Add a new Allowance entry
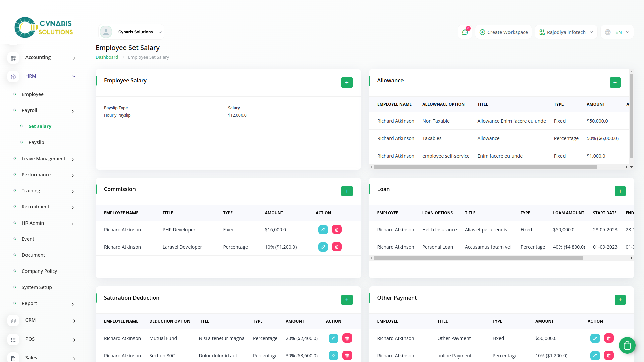 615,82
